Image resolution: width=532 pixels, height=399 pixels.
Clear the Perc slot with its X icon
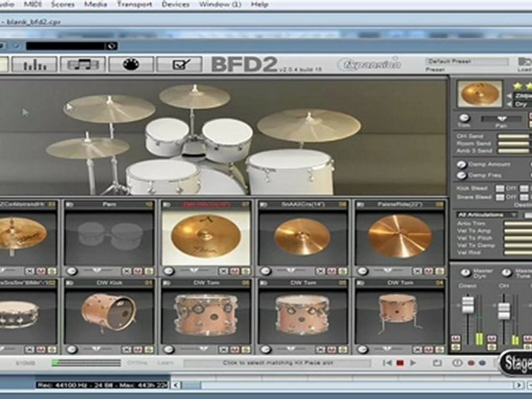point(127,271)
